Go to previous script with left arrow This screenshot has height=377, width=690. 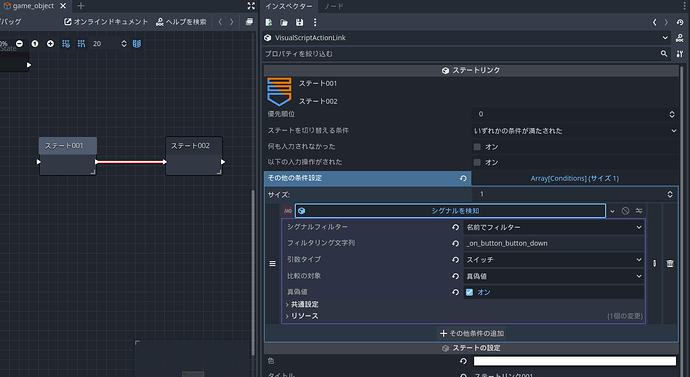tap(220, 22)
